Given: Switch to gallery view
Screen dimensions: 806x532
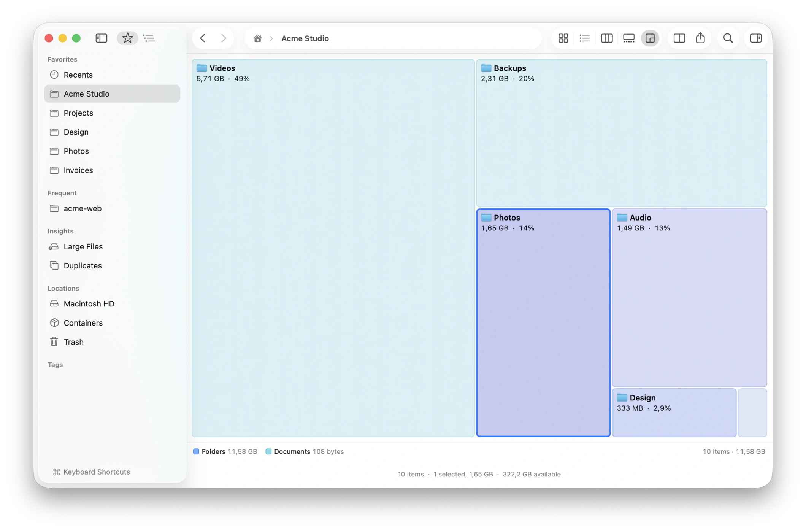Looking at the screenshot, I should (x=629, y=38).
